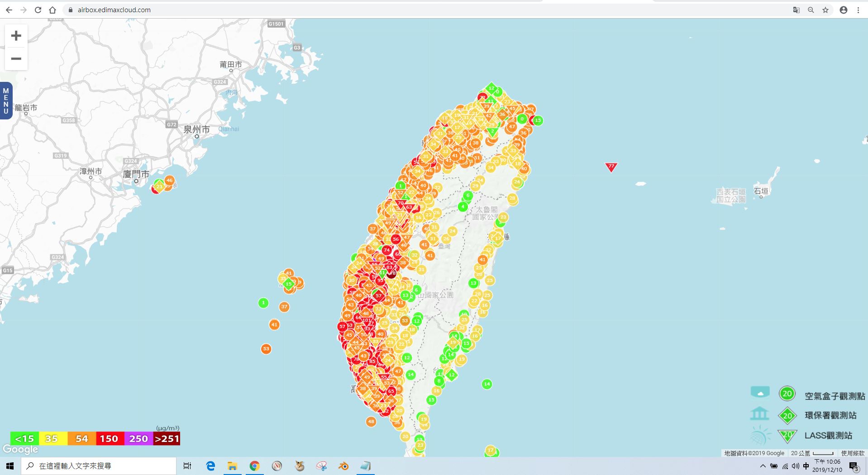Viewport: 868px width, 475px height.
Task: Click the 空氣盒子觀測點 legend label
Action: pos(835,396)
